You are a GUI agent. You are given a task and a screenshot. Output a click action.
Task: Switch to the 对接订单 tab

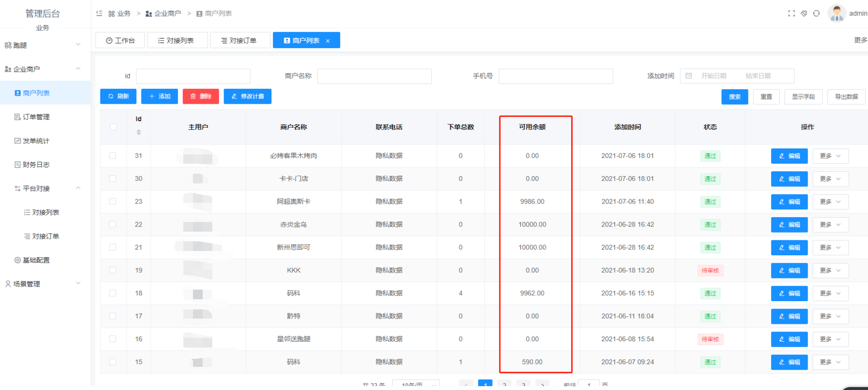pos(239,41)
